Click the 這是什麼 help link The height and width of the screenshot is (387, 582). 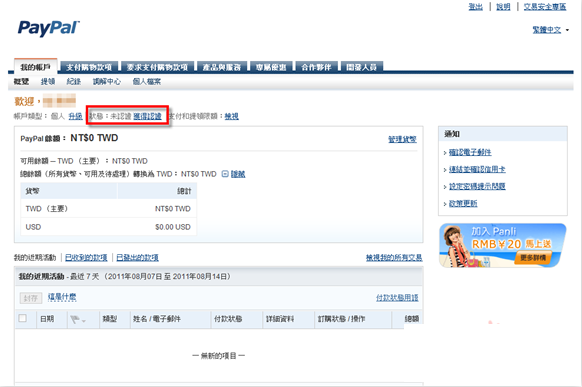pos(62,297)
